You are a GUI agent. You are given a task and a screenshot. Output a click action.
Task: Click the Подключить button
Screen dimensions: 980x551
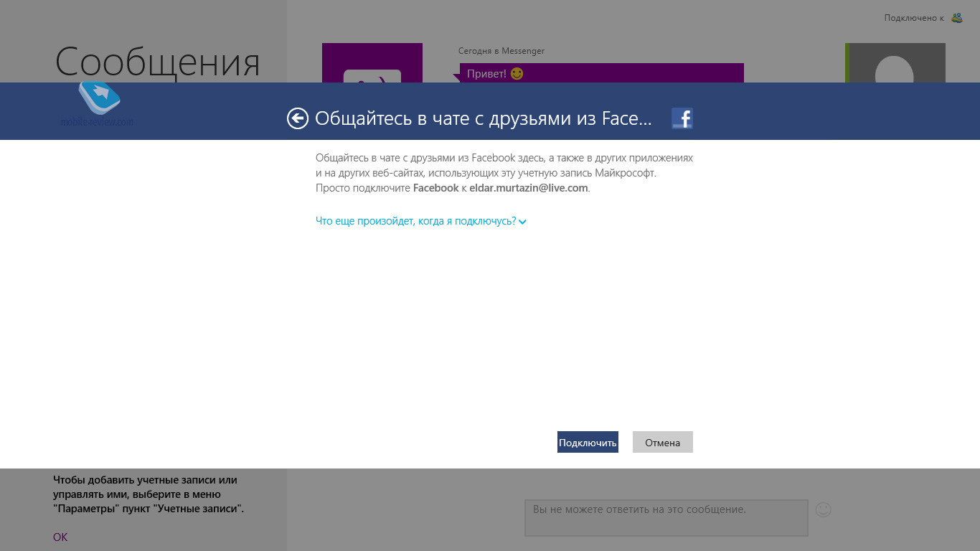[588, 442]
